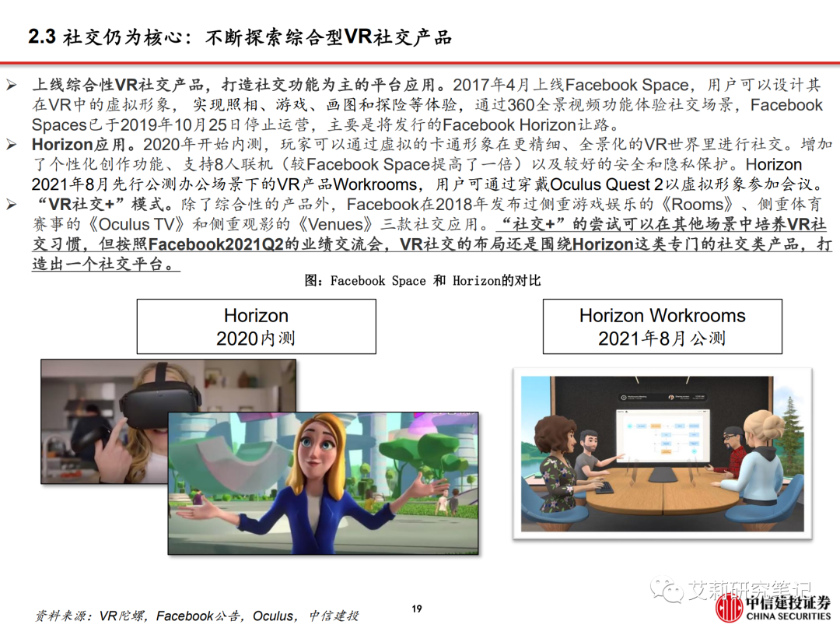Click the first bullet arrow beside 上线综合性VR社交产品
Viewport: 840px width, 628px height.
tap(11, 85)
